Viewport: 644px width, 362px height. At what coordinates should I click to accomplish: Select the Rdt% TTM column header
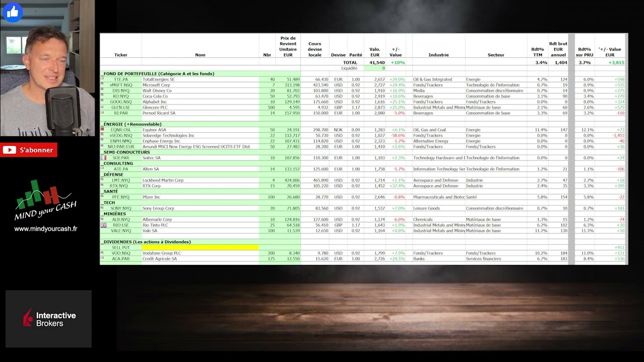click(538, 52)
